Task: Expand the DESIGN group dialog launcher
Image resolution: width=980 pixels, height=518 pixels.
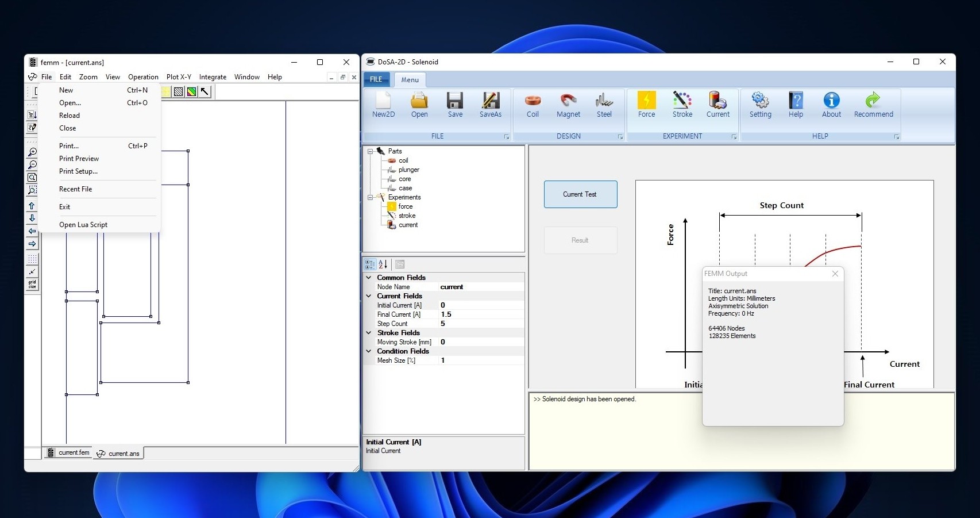Action: (620, 137)
